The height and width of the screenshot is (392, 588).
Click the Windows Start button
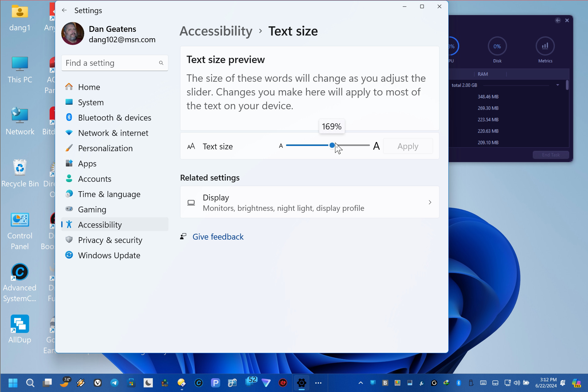pos(13,383)
